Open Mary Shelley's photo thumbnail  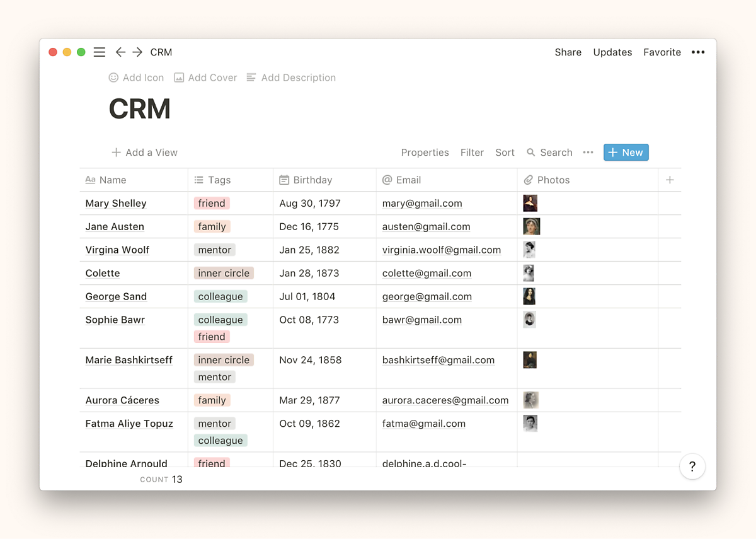point(530,203)
